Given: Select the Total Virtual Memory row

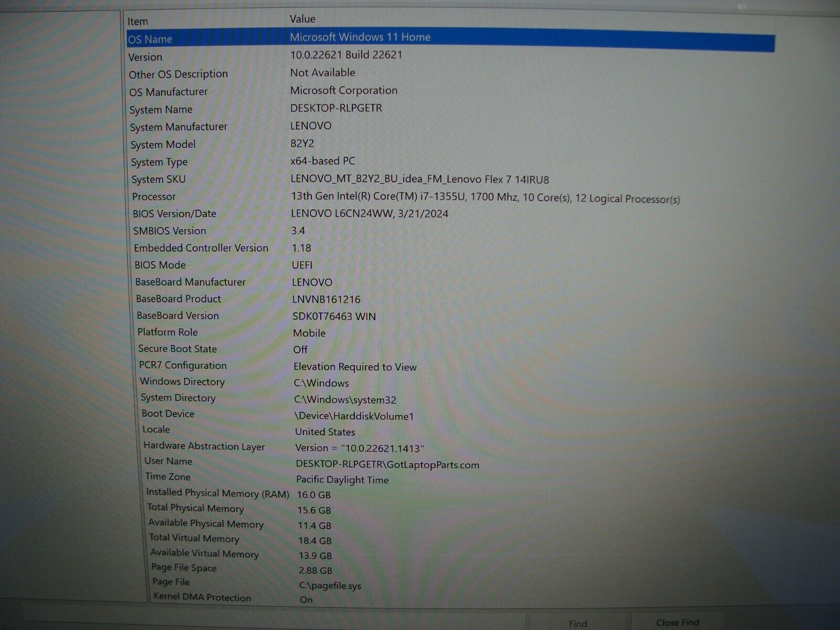Looking at the screenshot, I should click(194, 538).
